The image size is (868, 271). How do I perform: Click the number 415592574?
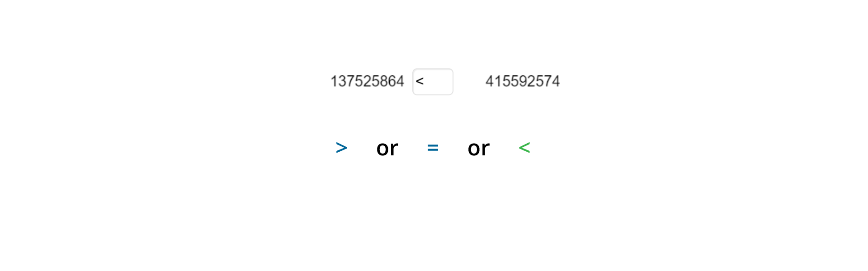pyautogui.click(x=522, y=81)
